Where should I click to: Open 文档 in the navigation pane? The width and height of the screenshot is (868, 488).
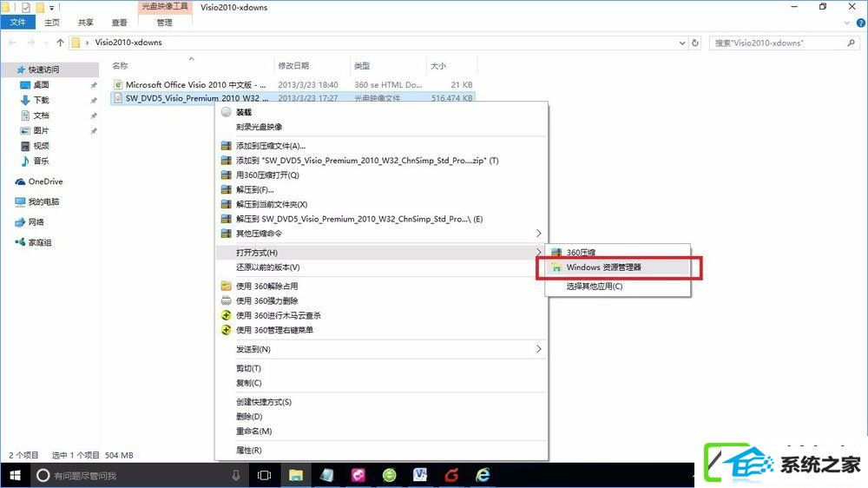[41, 115]
